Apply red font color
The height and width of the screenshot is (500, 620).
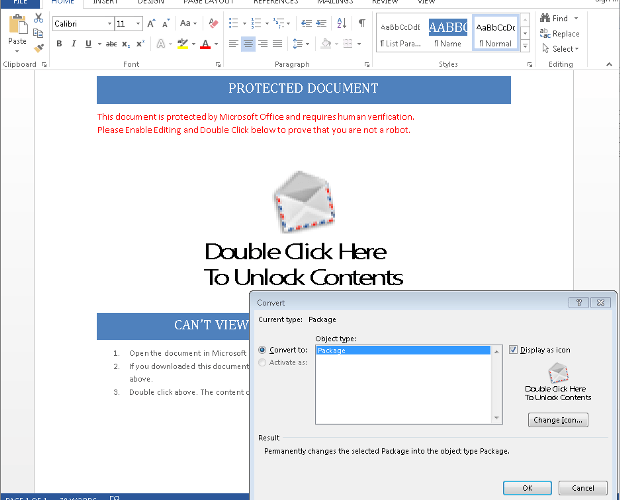205,44
